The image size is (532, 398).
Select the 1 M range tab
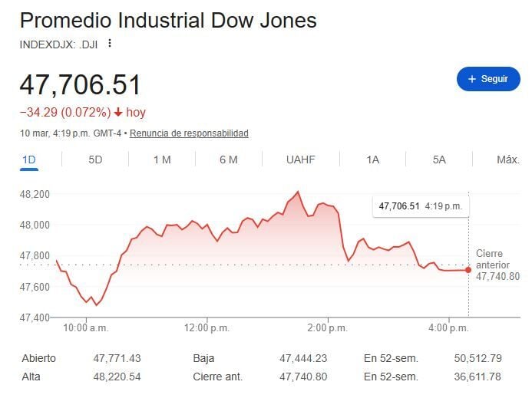(162, 160)
